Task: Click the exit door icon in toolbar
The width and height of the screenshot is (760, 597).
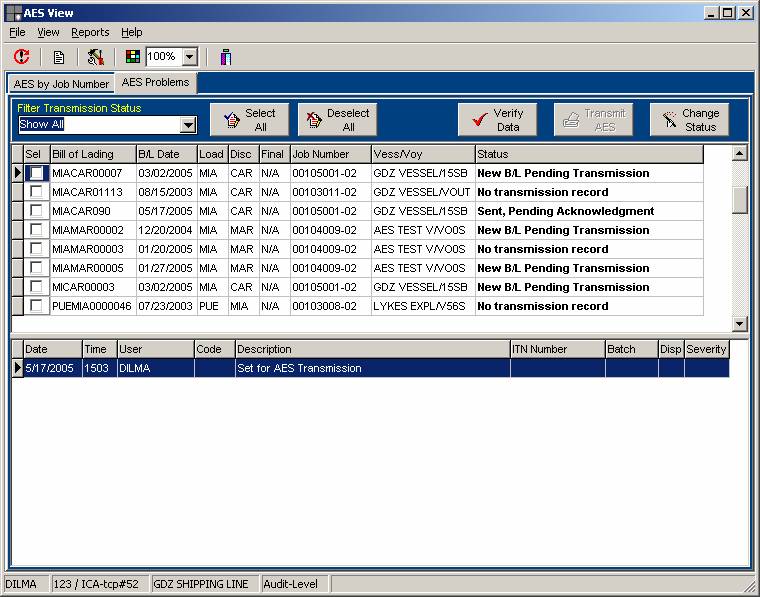Action: tap(226, 57)
